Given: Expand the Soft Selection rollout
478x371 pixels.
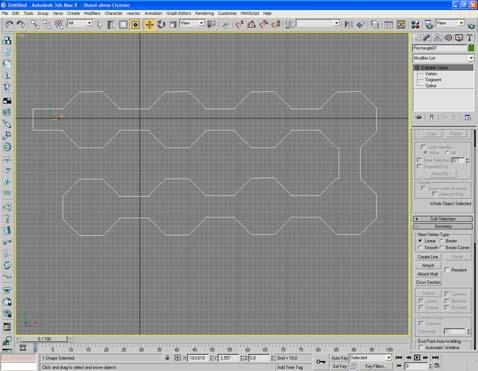Looking at the screenshot, I should [443, 219].
